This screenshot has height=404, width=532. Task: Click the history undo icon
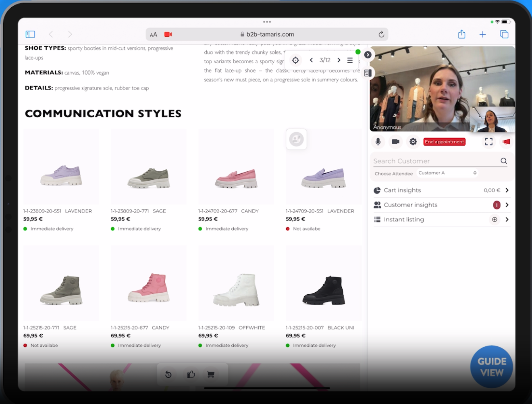point(168,375)
